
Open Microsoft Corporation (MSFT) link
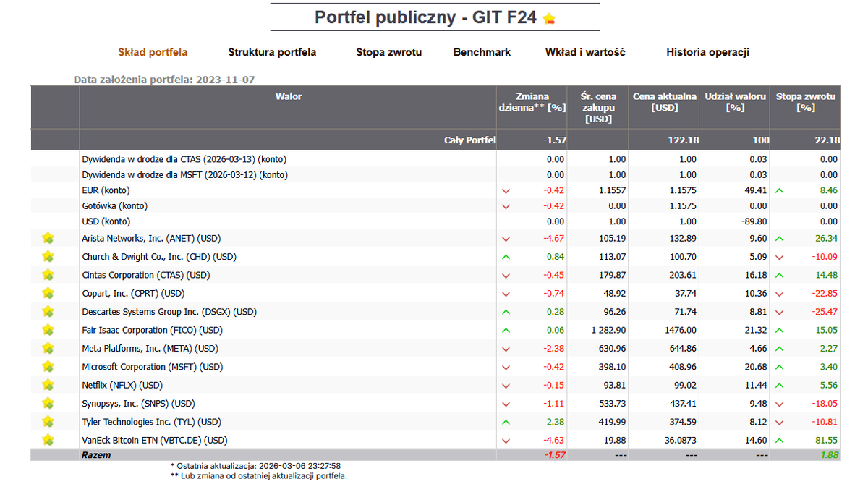152,367
